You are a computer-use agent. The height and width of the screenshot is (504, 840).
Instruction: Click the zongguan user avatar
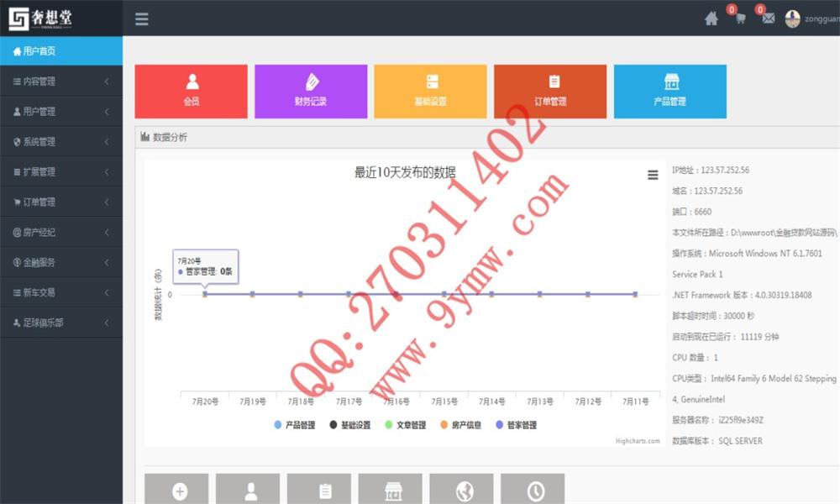[792, 18]
